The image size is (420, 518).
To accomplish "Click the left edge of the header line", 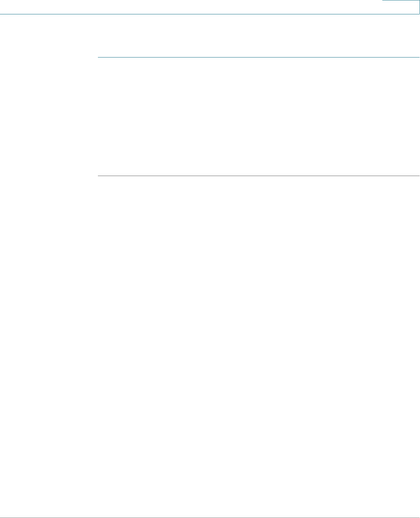I will pyautogui.click(x=2, y=14).
